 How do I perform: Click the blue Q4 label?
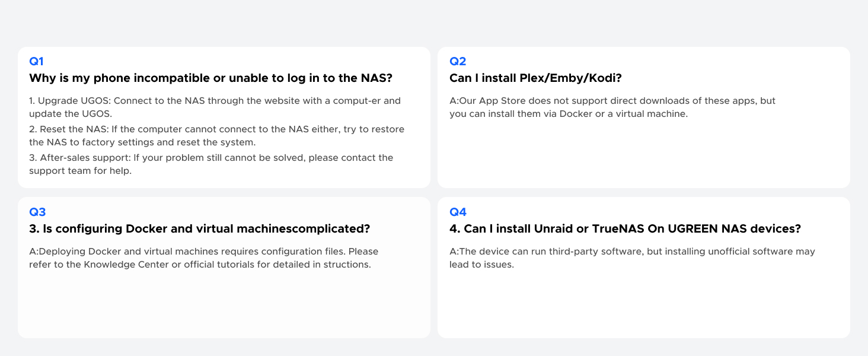[x=458, y=212]
